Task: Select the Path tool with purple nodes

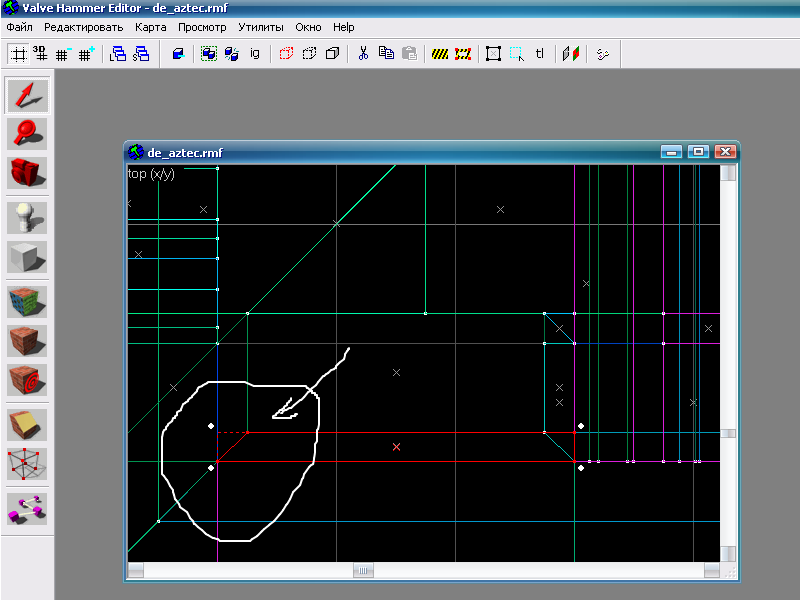Action: [27, 507]
